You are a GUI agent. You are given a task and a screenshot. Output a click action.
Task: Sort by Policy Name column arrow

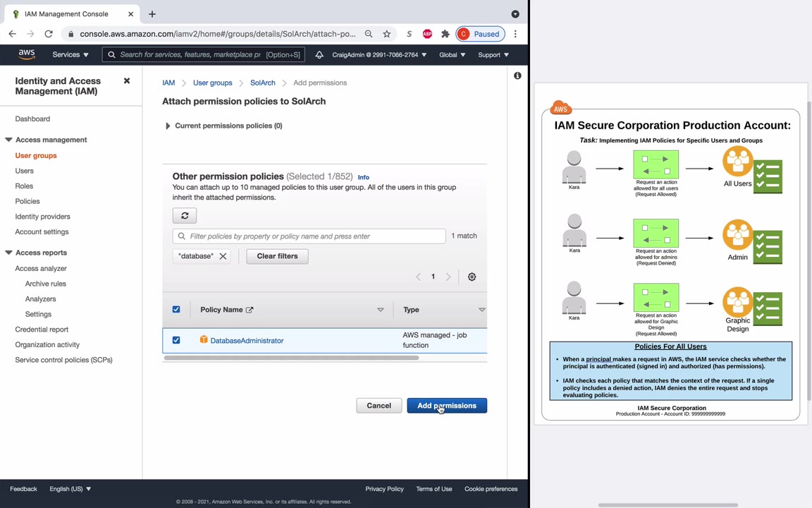pos(380,310)
